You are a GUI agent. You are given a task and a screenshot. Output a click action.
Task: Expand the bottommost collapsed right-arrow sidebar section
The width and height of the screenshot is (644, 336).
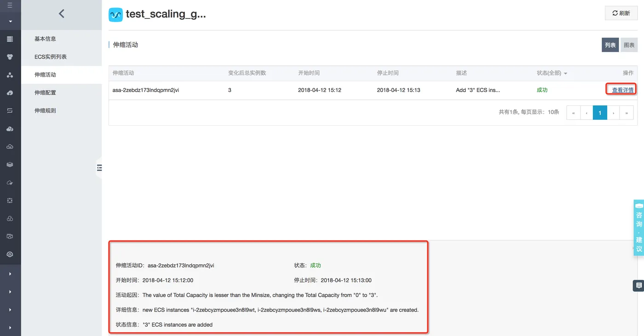[10, 328]
